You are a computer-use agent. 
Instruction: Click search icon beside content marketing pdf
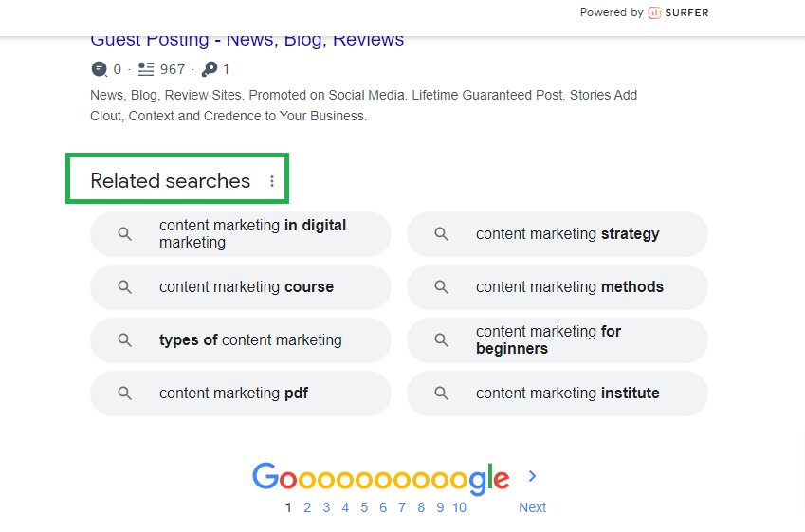coord(124,394)
